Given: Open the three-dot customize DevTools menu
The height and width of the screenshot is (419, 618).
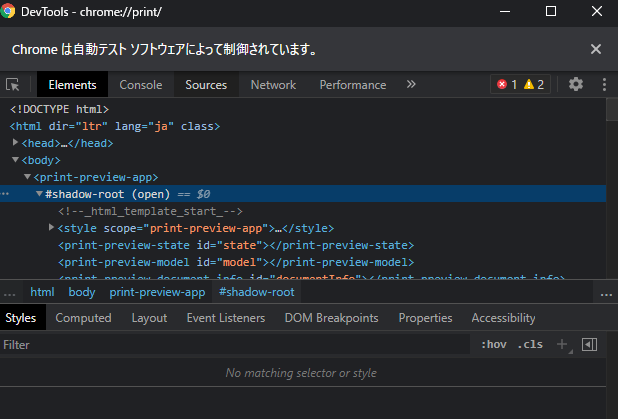Looking at the screenshot, I should pos(604,84).
